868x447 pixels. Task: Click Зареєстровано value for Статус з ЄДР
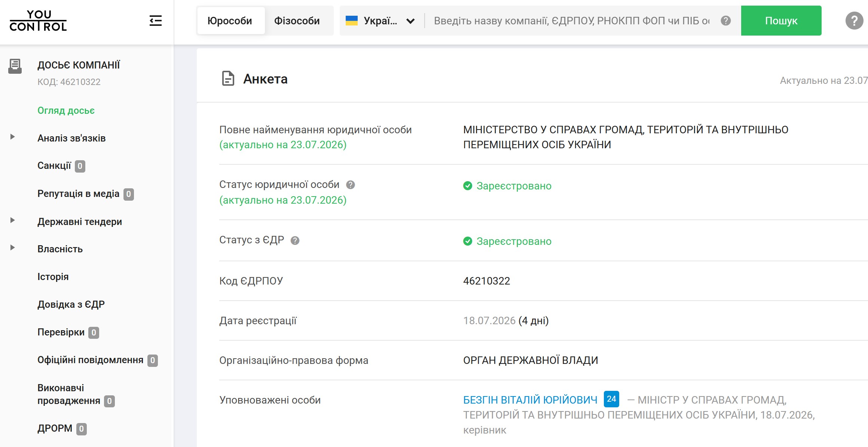(x=514, y=241)
